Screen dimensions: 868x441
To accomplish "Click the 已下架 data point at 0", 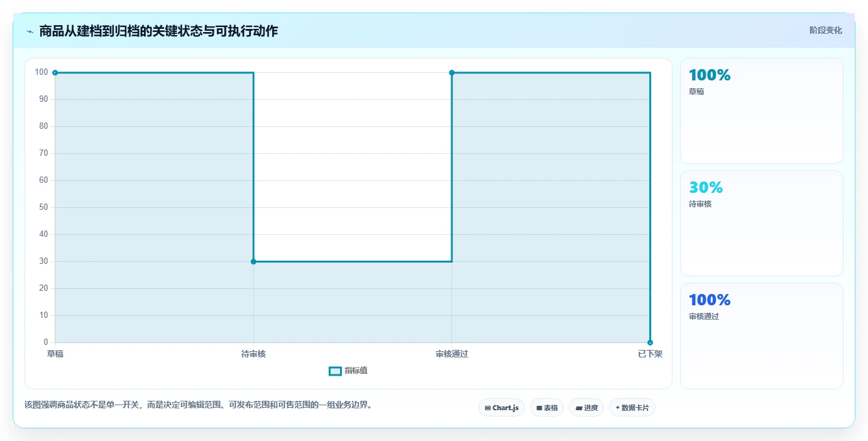I will point(650,342).
